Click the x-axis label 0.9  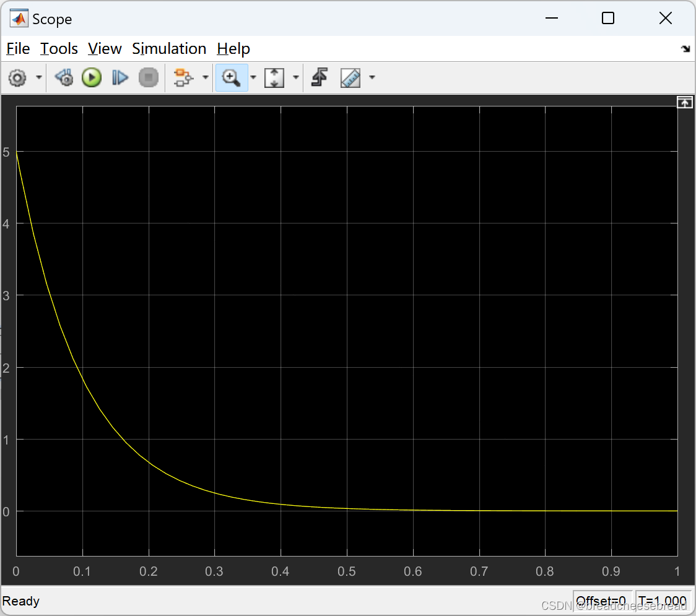(611, 571)
